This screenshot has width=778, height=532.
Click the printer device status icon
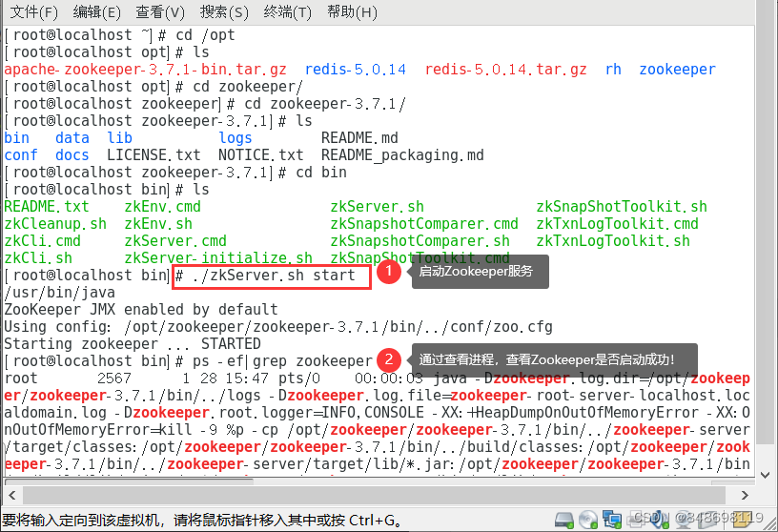636,520
